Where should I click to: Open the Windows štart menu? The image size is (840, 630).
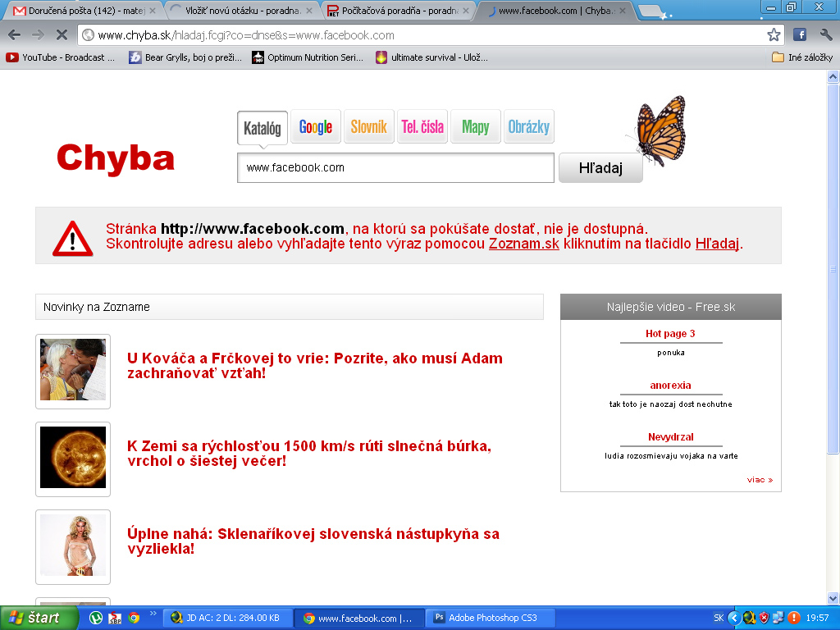coord(39,619)
